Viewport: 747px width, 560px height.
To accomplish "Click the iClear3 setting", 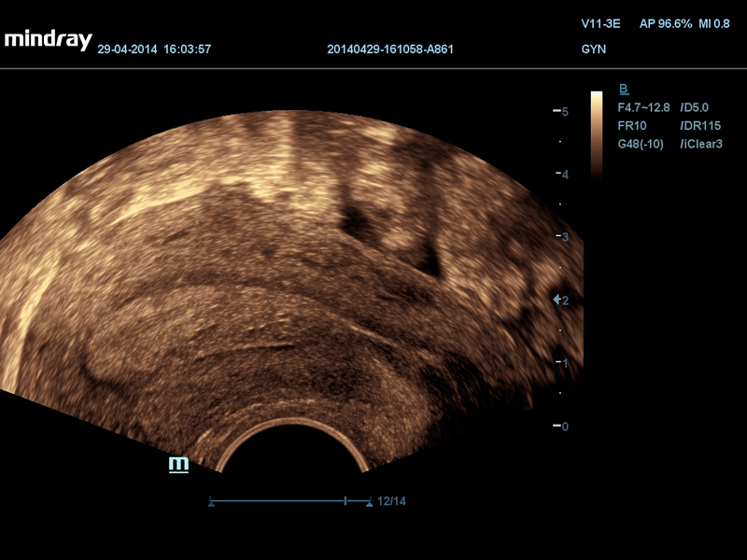I will click(x=701, y=144).
